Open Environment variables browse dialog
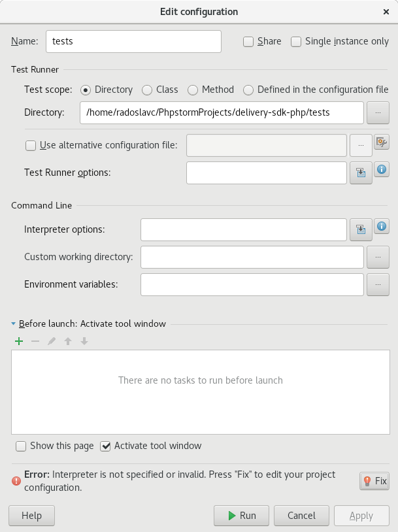Image resolution: width=398 pixels, height=532 pixels. pos(378,285)
